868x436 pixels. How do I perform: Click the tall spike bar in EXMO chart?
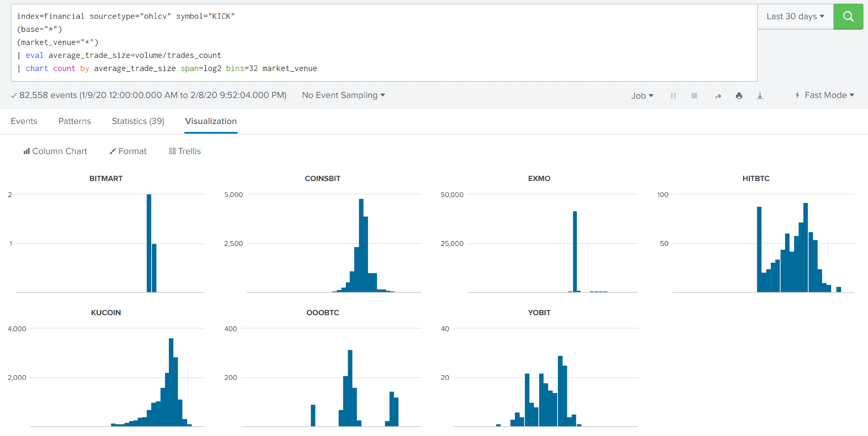pyautogui.click(x=575, y=252)
